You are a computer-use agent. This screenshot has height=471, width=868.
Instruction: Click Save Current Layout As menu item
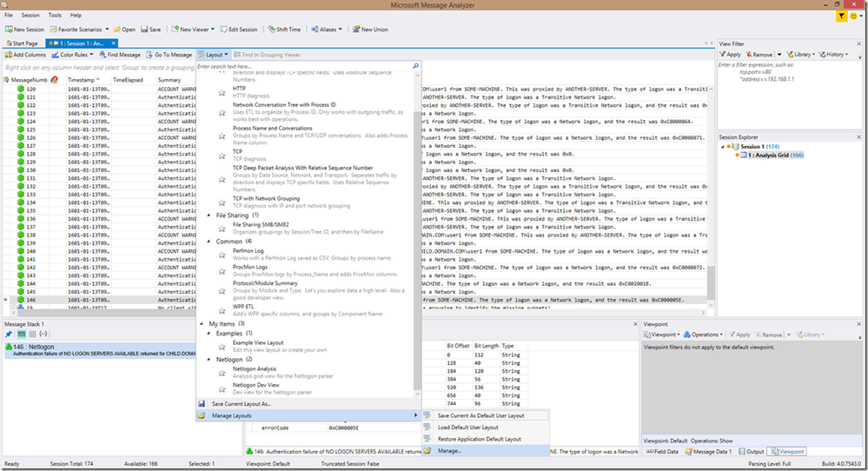(x=308, y=403)
